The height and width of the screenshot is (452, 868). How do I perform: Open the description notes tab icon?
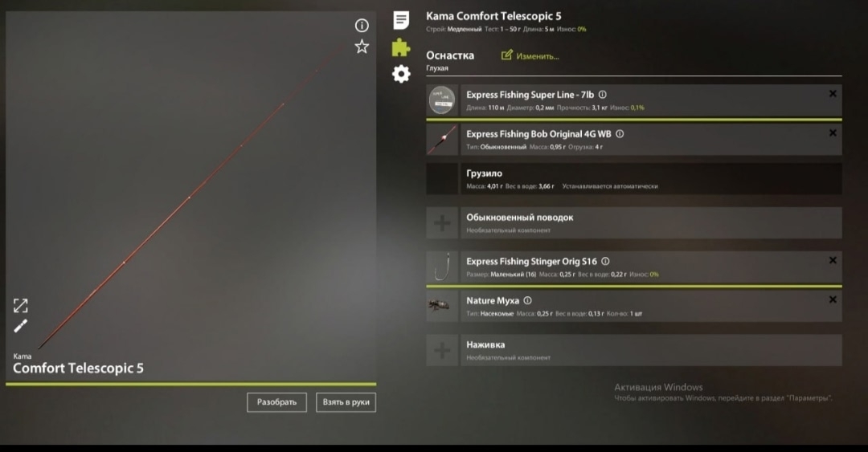(x=401, y=20)
